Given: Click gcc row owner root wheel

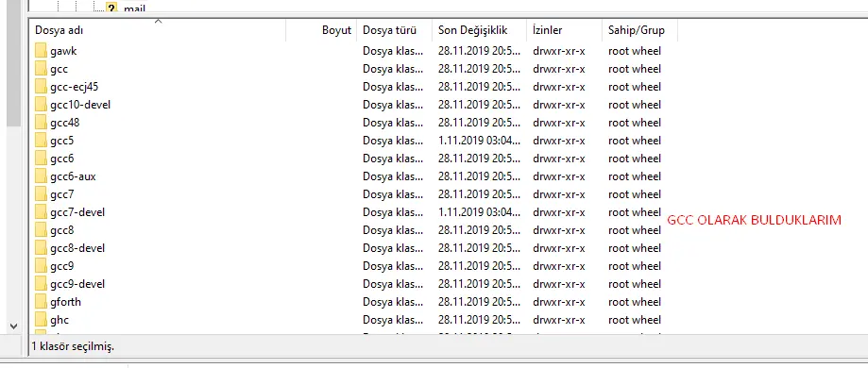Looking at the screenshot, I should click(x=635, y=69).
